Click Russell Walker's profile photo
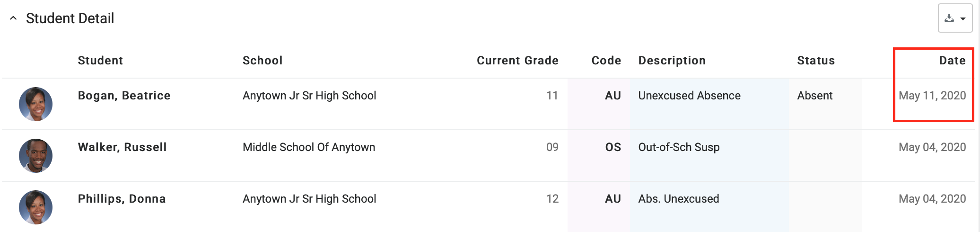This screenshot has height=232, width=980. [x=35, y=156]
